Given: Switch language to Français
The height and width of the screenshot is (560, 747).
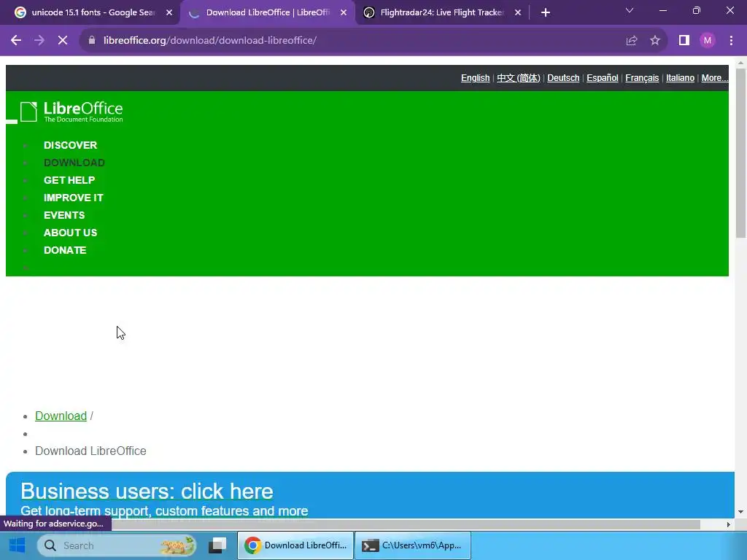Looking at the screenshot, I should [x=642, y=78].
